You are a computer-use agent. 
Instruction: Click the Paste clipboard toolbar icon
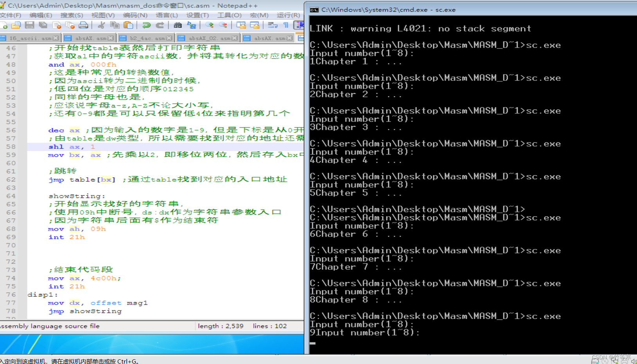point(128,25)
